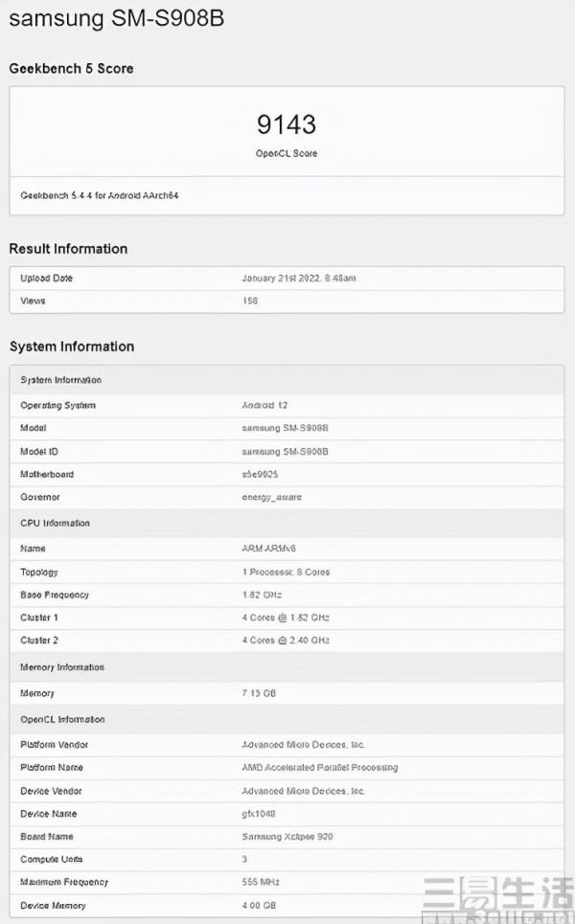575x924 pixels.
Task: Select the Result Information heading
Action: coord(68,249)
